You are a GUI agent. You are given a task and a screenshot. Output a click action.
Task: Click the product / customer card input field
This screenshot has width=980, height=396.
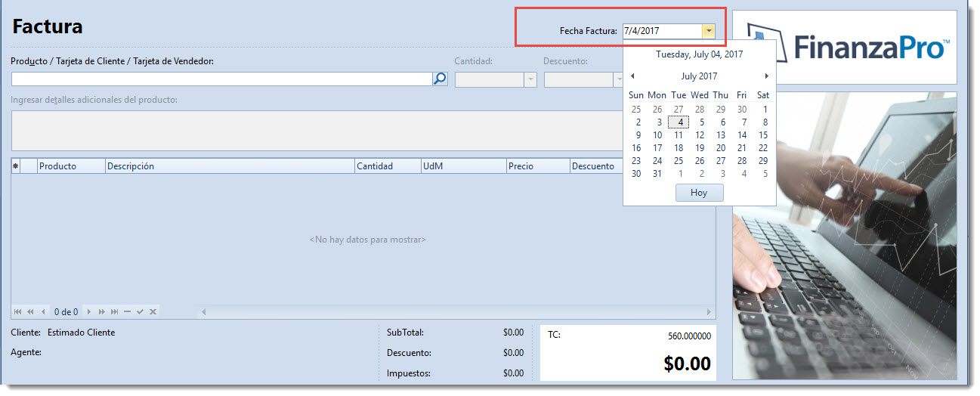pos(221,79)
